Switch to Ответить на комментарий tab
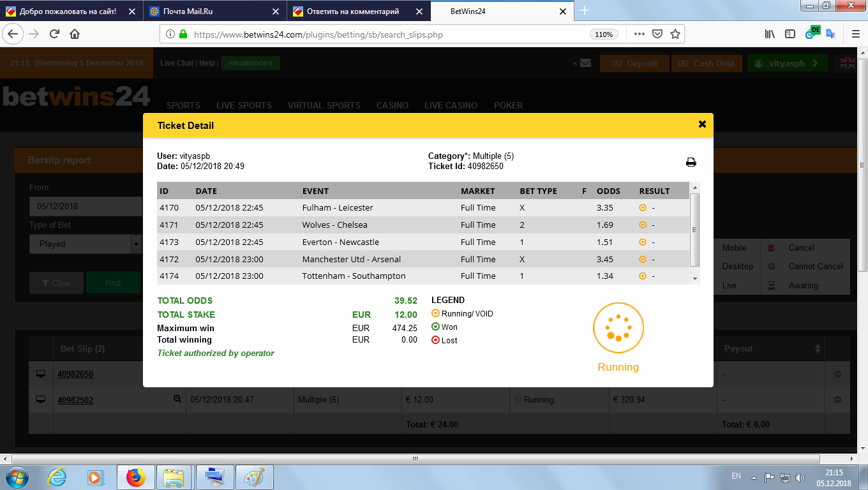The image size is (868, 490). [359, 11]
